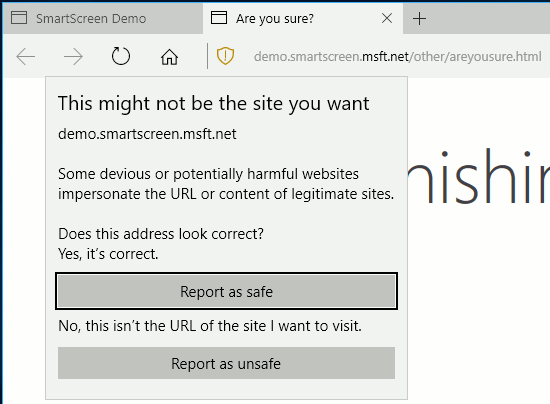The width and height of the screenshot is (550, 404).
Task: Select the 'Are you sure?' tab
Action: 303,19
